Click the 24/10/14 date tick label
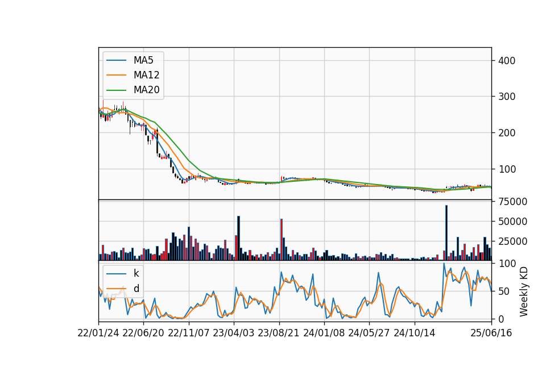Screen dimensions: 546x392 pos(415,333)
